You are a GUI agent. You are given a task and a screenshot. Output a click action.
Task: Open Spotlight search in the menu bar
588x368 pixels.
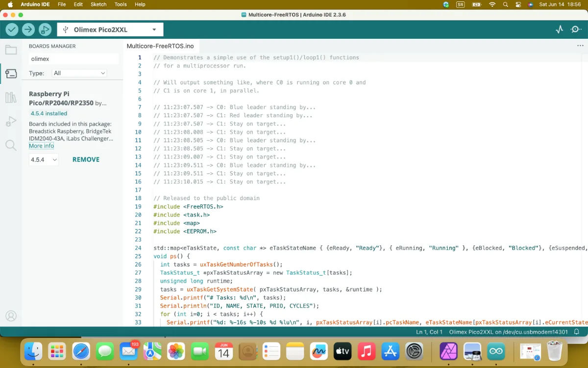pos(506,4)
